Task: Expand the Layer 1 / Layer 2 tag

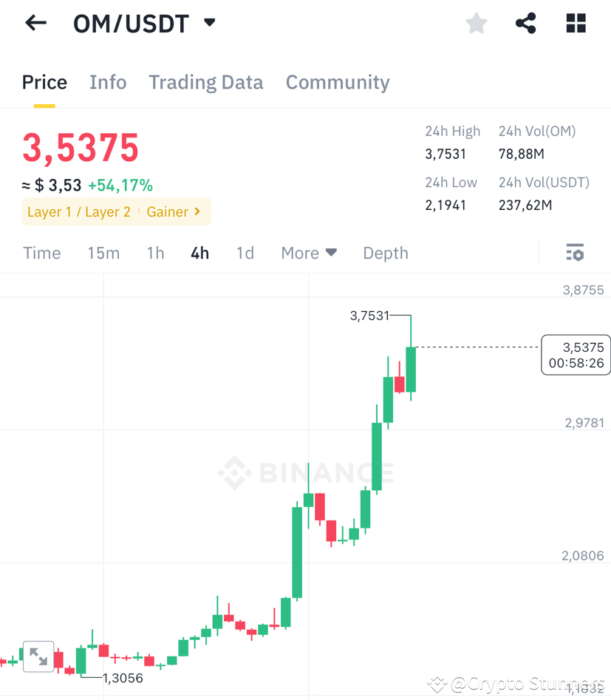Action: pos(78,211)
